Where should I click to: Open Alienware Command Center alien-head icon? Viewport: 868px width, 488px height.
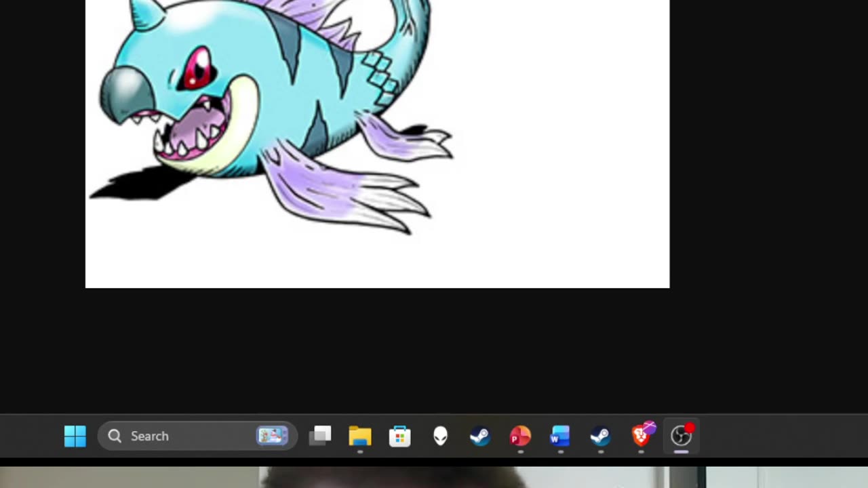[441, 436]
